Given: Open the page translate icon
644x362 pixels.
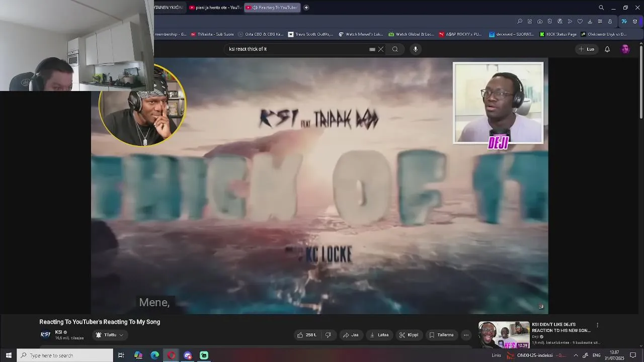Looking at the screenshot, I should click(560, 22).
